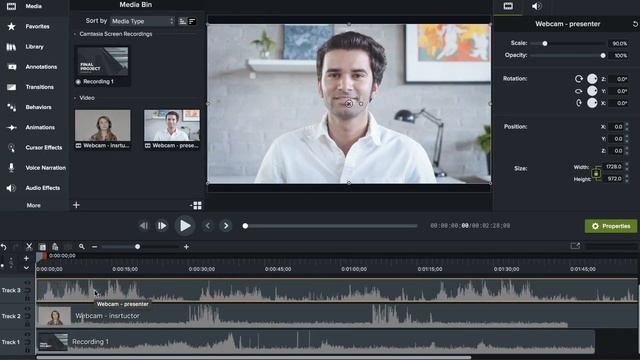Click the Position X value field
Image resolution: width=640 pixels, height=360 pixels.
click(616, 127)
